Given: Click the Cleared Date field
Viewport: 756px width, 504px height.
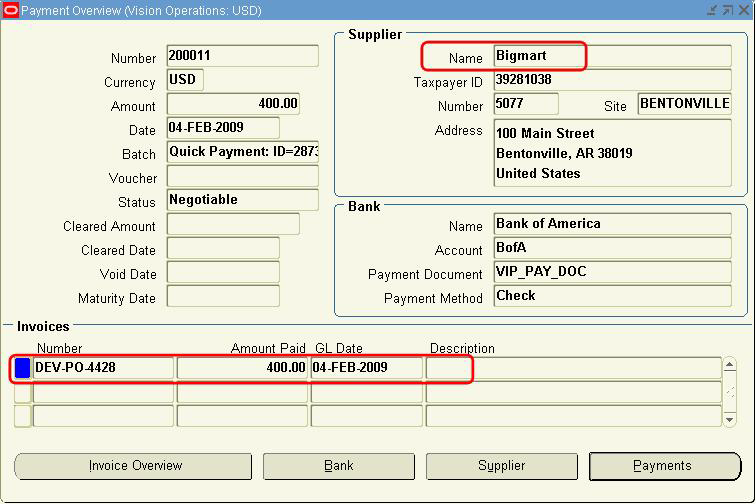Looking at the screenshot, I should (x=223, y=248).
